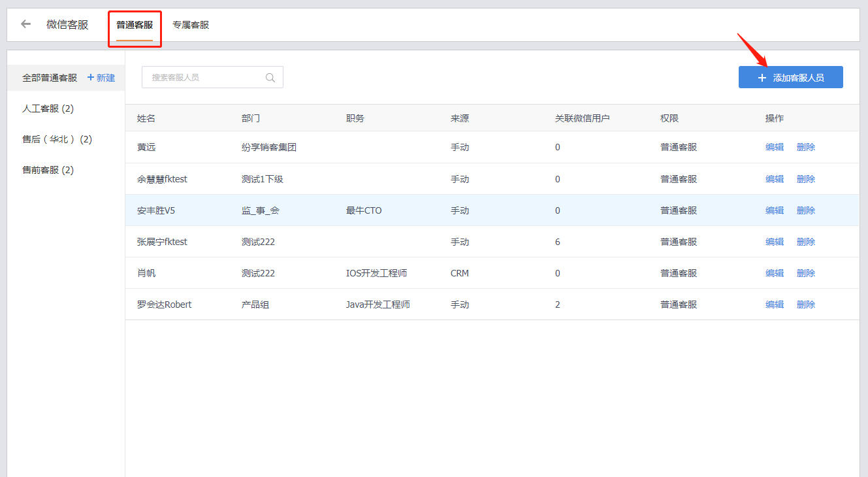868x477 pixels.
Task: Click the 添加客服人员 button
Action: click(790, 78)
